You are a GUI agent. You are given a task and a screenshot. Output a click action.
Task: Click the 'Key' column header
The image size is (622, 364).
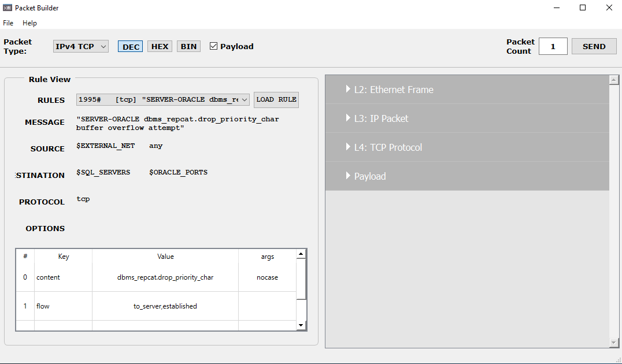[x=64, y=257]
